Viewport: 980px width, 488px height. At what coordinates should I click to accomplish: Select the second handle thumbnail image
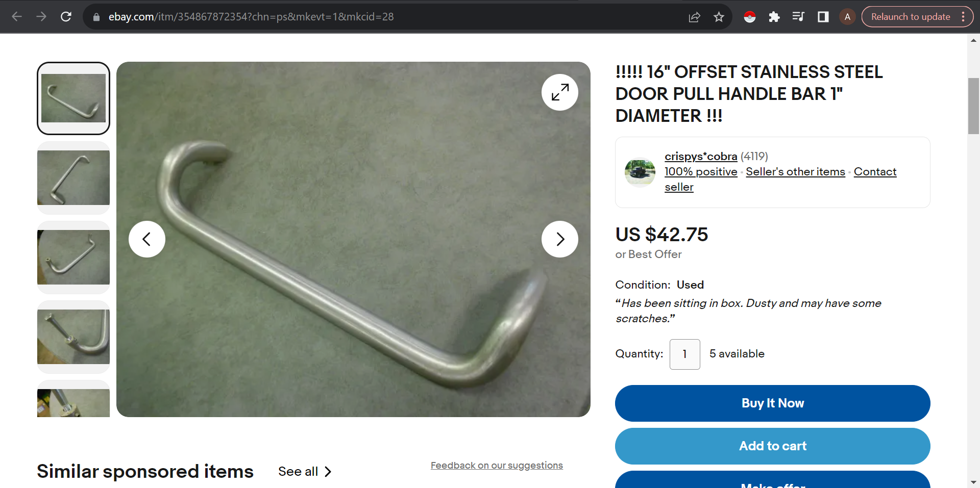tap(73, 177)
